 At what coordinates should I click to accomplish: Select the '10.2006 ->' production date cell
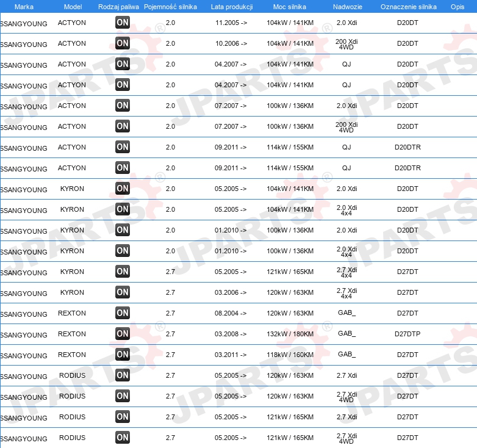tap(231, 43)
